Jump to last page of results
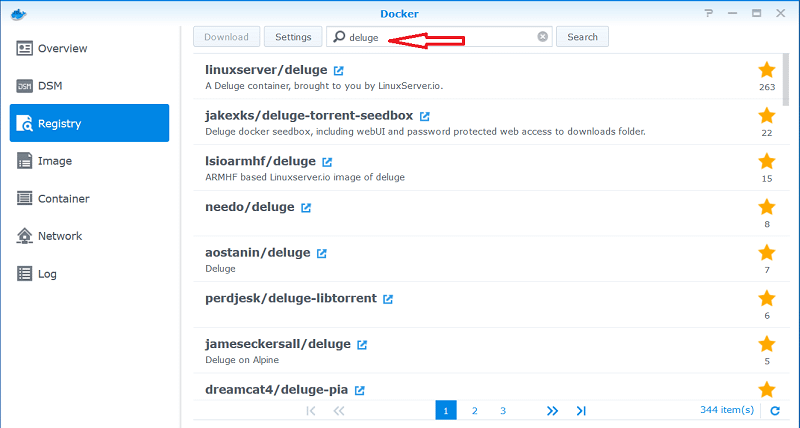Image resolution: width=800 pixels, height=428 pixels. [581, 411]
